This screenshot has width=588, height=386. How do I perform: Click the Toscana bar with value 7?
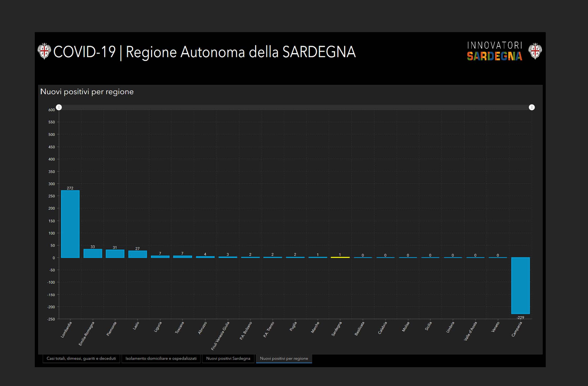(182, 257)
